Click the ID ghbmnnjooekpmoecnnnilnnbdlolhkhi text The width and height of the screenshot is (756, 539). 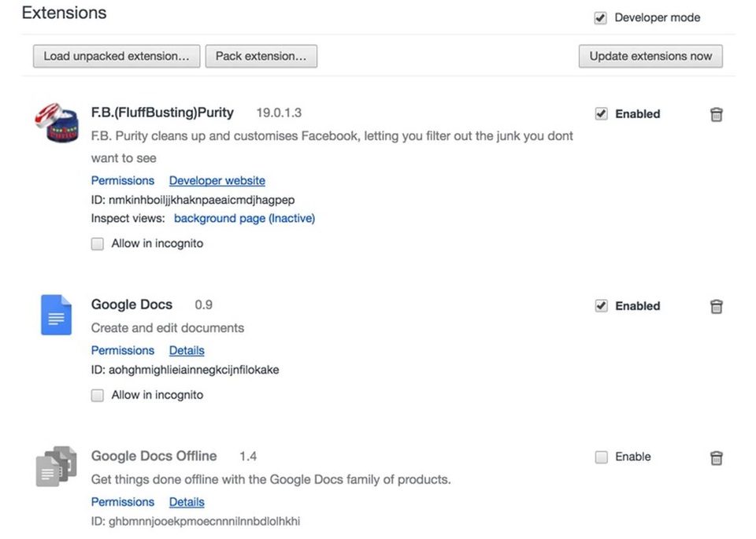point(195,521)
